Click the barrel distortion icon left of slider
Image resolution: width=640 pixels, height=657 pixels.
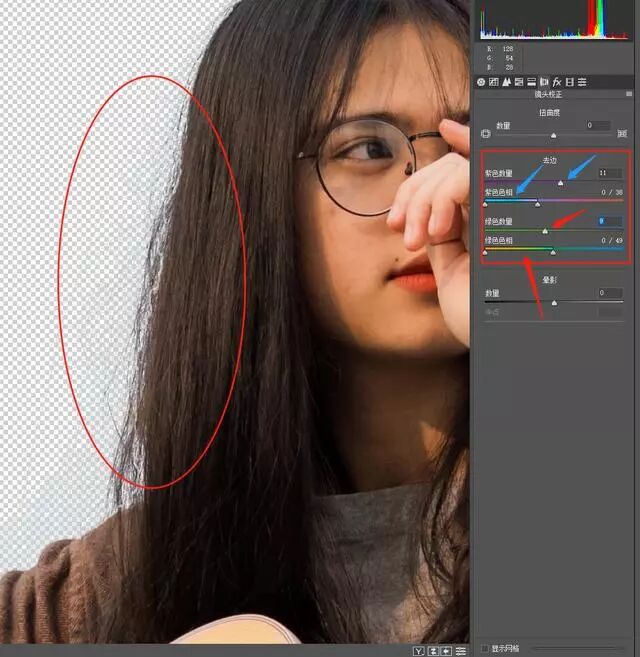point(486,134)
